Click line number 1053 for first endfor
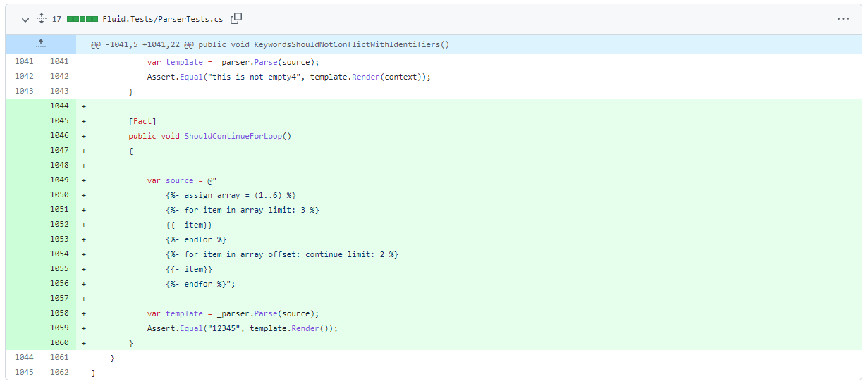 point(59,239)
